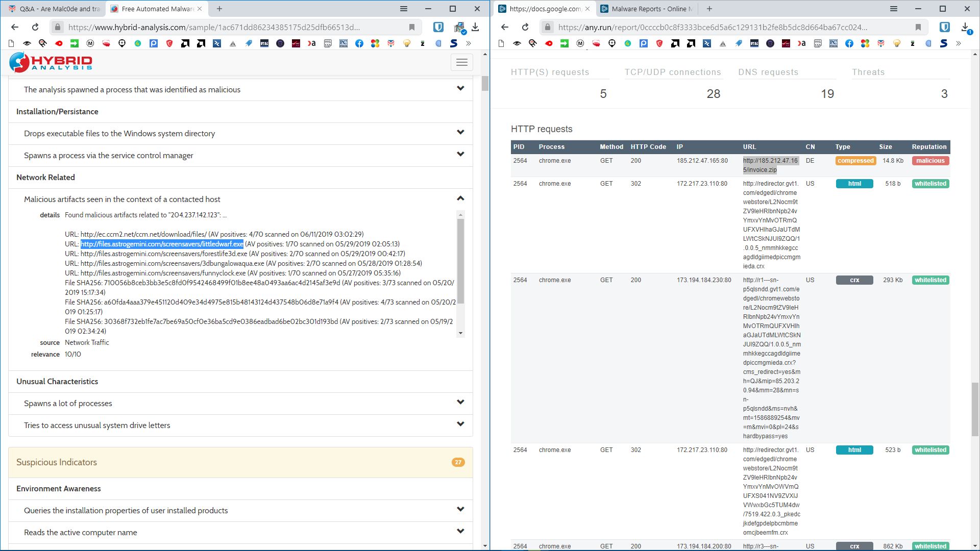Click the Hybrid Analysis logo
The height and width of the screenshot is (551, 980).
[51, 62]
